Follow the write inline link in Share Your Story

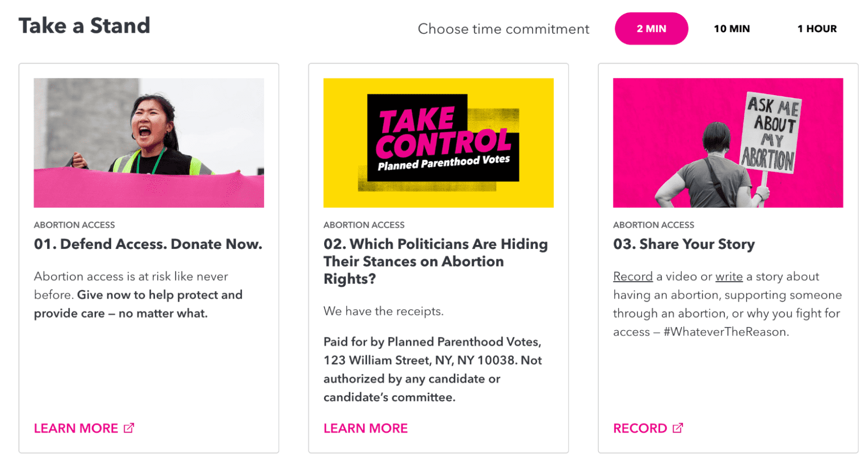tap(729, 276)
